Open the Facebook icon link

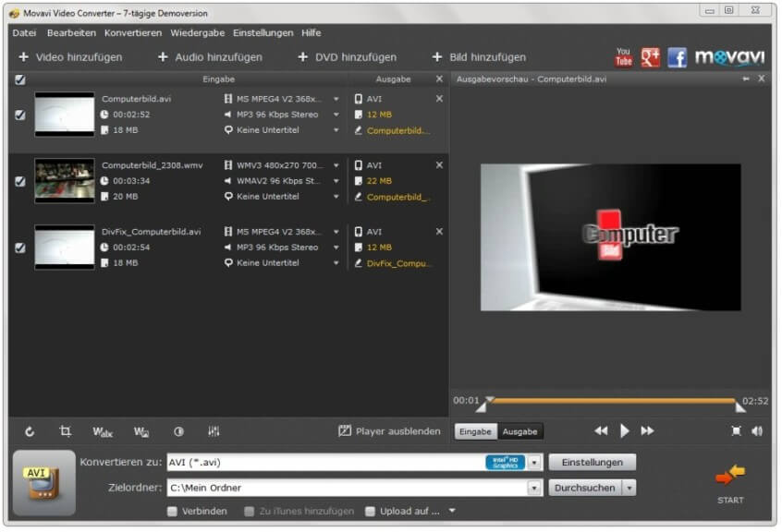pos(678,57)
